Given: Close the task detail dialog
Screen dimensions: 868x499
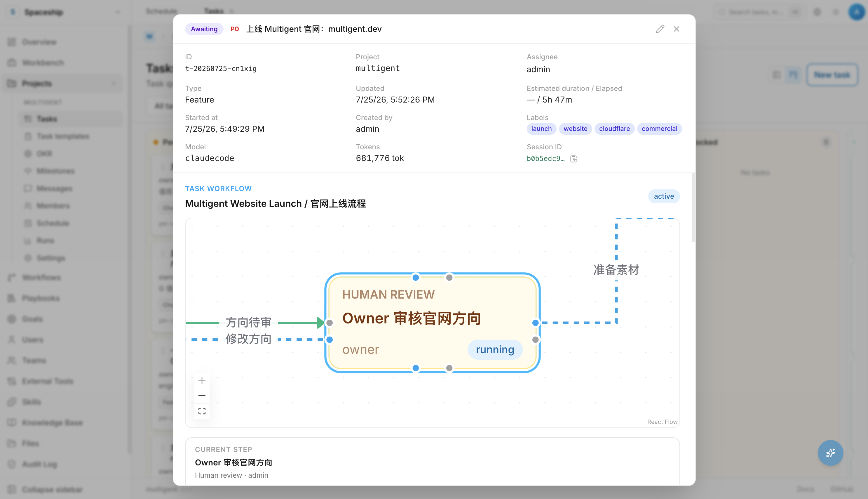Looking at the screenshot, I should 676,29.
